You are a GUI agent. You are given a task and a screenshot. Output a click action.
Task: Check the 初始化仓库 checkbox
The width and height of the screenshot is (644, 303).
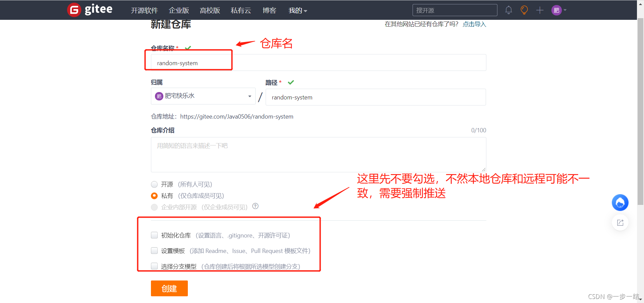[154, 235]
